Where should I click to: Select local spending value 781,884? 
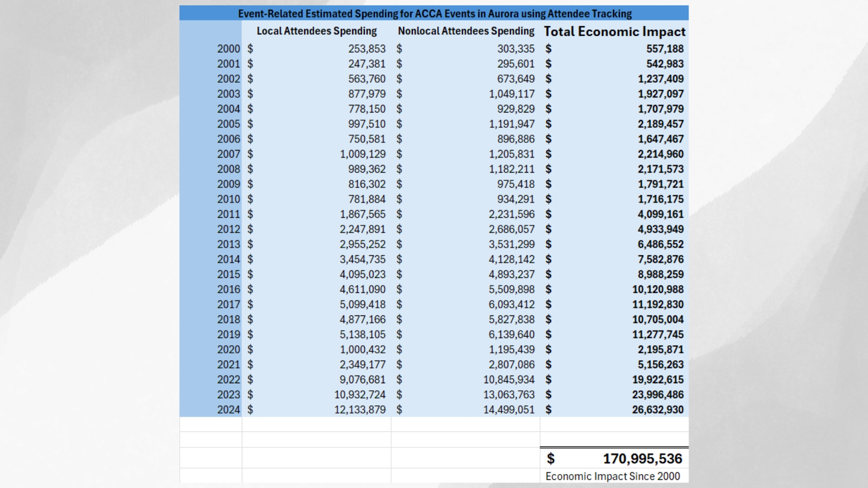tap(367, 199)
